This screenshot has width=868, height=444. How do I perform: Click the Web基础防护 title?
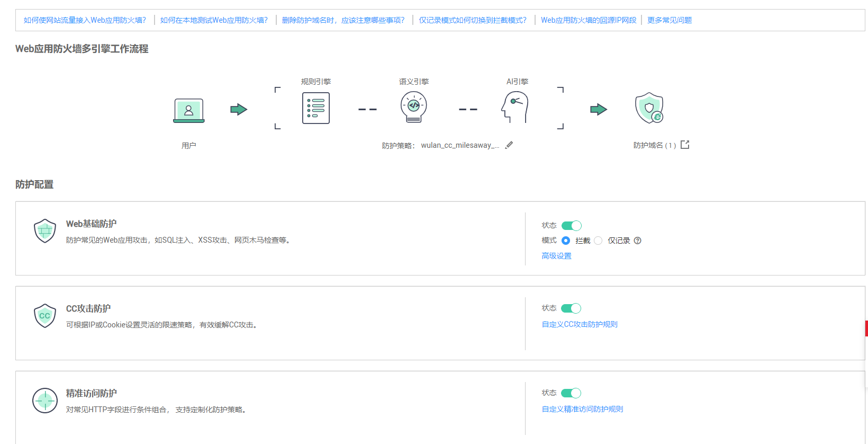92,224
